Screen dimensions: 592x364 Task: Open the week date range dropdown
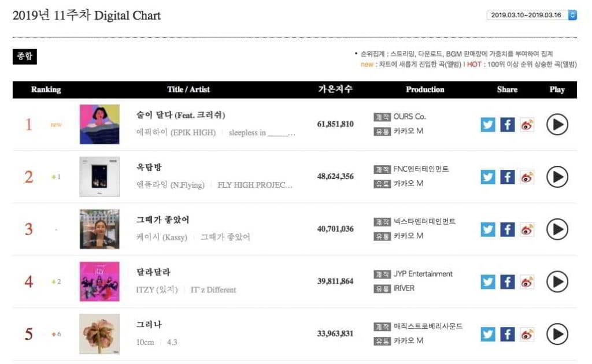532,15
